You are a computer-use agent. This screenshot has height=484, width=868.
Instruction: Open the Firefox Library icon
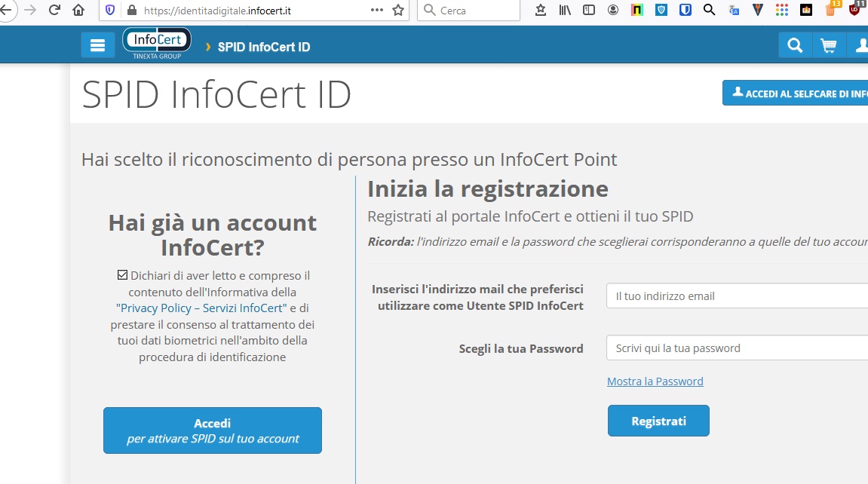point(565,10)
